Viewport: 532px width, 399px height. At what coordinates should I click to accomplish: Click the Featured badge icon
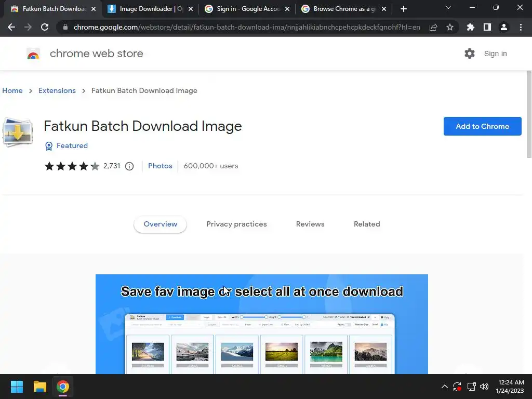49,146
